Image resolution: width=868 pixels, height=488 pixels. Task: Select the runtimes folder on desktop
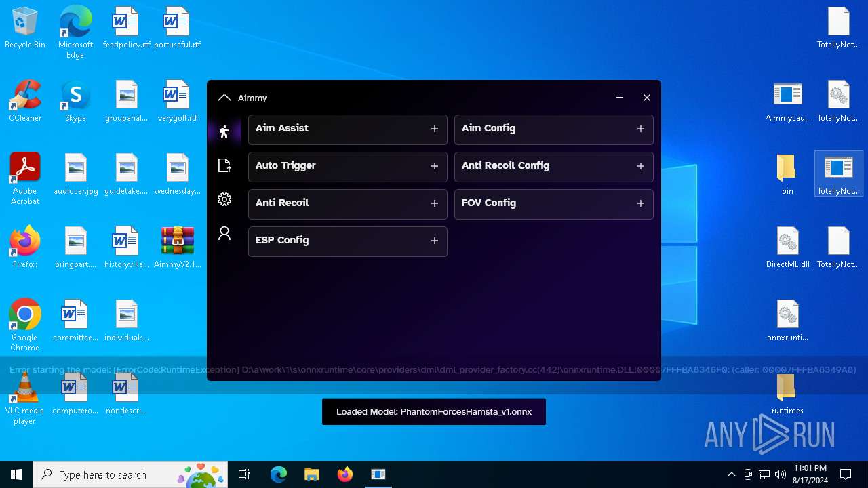[787, 394]
